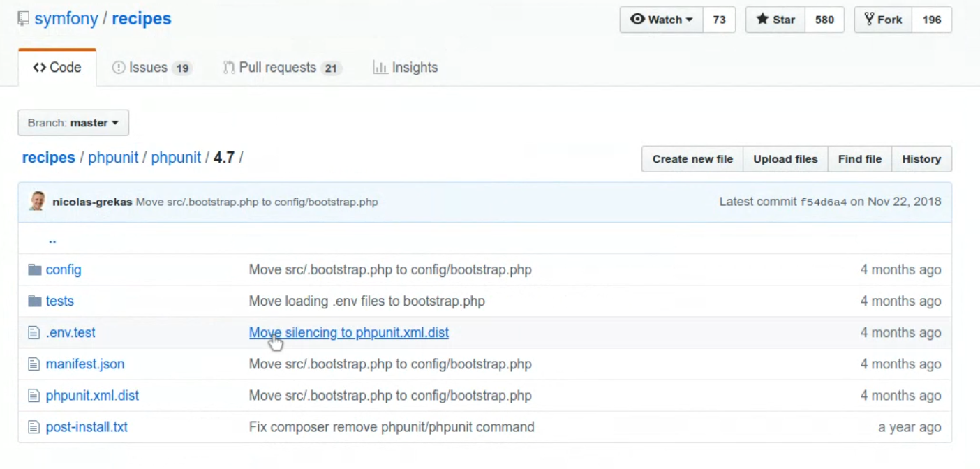Click the post-install.txt file icon
Viewport: 980px width, 469px height.
coord(34,426)
